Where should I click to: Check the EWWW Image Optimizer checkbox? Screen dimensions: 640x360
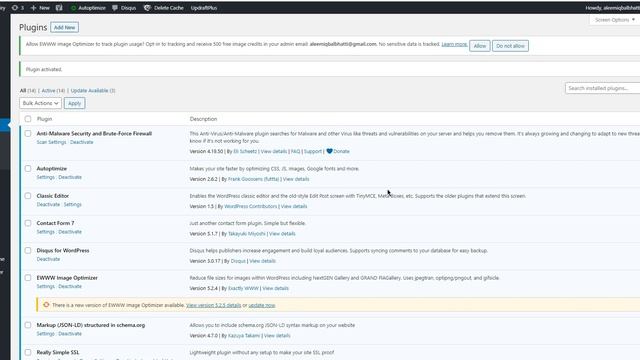(x=28, y=278)
